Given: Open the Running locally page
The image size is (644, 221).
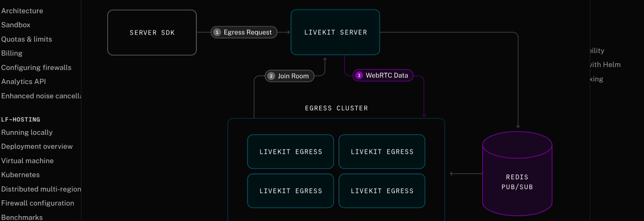Looking at the screenshot, I should (x=27, y=132).
